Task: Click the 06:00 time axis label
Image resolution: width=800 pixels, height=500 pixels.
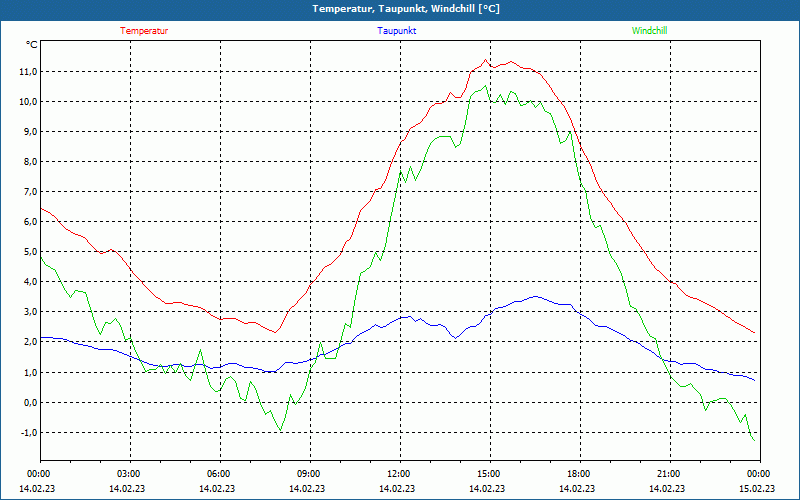Action: click(217, 474)
